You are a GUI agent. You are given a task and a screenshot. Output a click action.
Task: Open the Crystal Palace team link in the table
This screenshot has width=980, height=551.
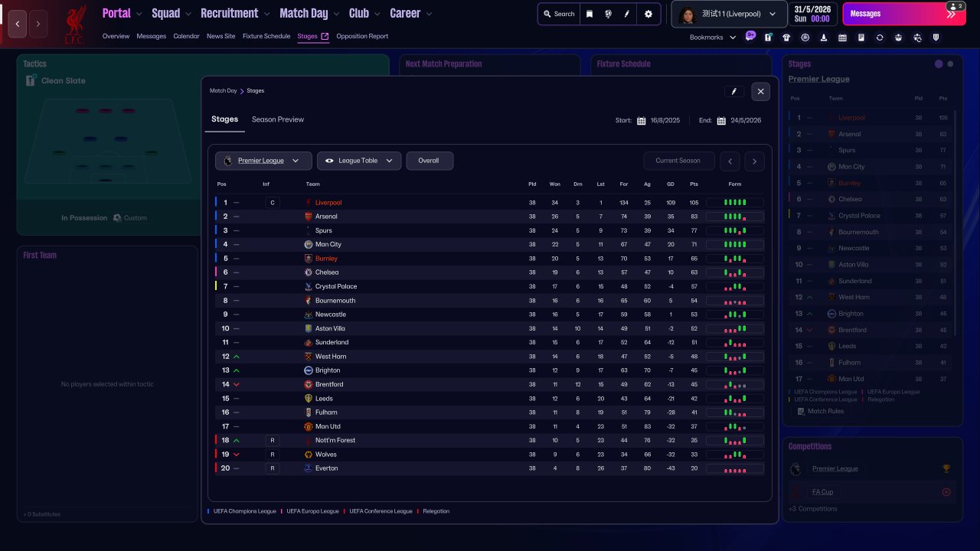336,286
